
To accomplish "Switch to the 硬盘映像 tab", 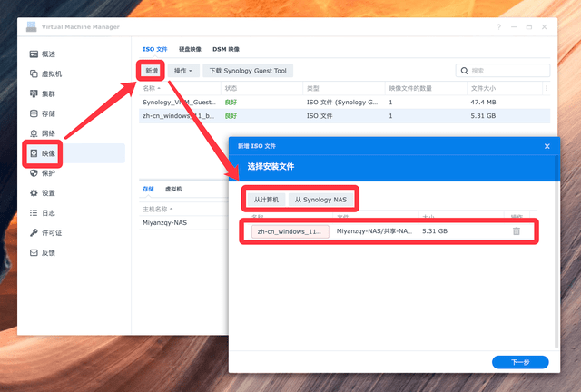I will coord(190,49).
